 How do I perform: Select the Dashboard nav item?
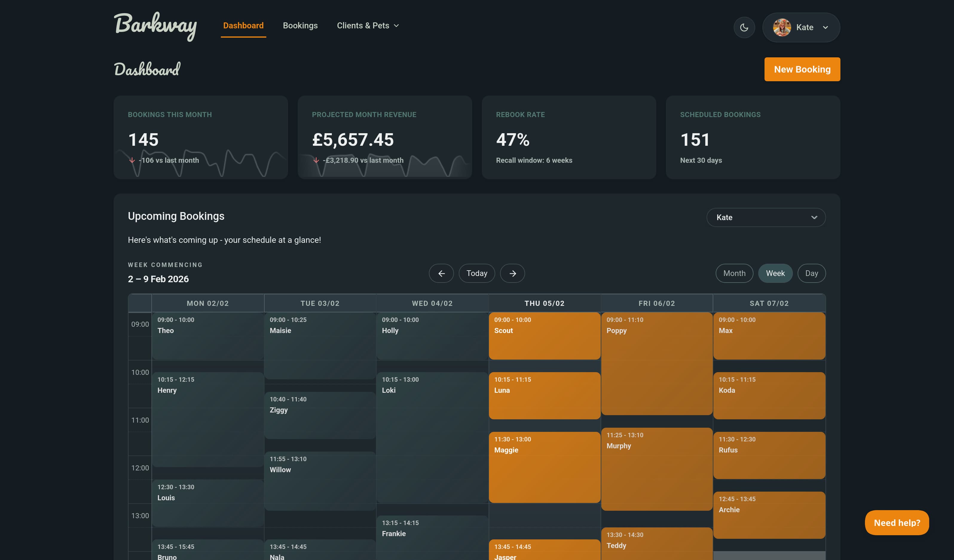243,25
